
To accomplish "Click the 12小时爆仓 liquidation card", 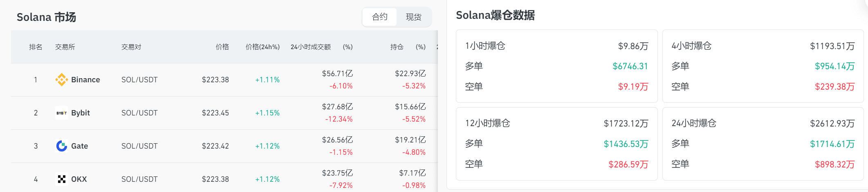I will [x=556, y=143].
